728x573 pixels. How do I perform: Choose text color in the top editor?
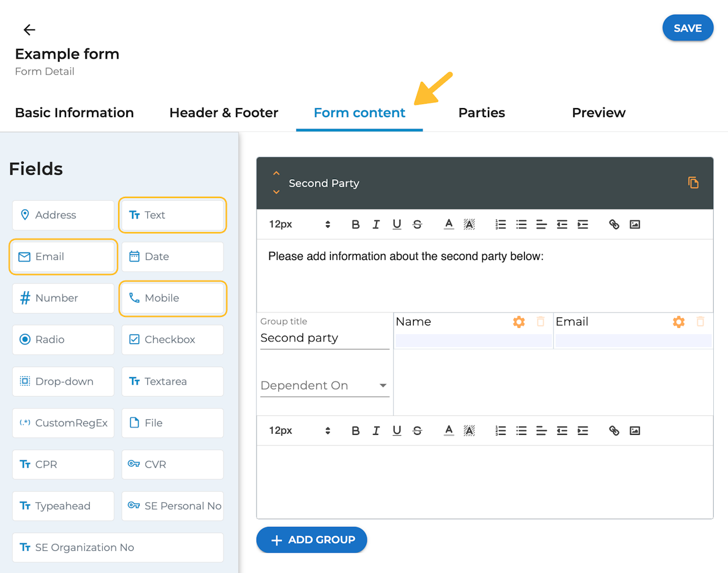pyautogui.click(x=449, y=224)
